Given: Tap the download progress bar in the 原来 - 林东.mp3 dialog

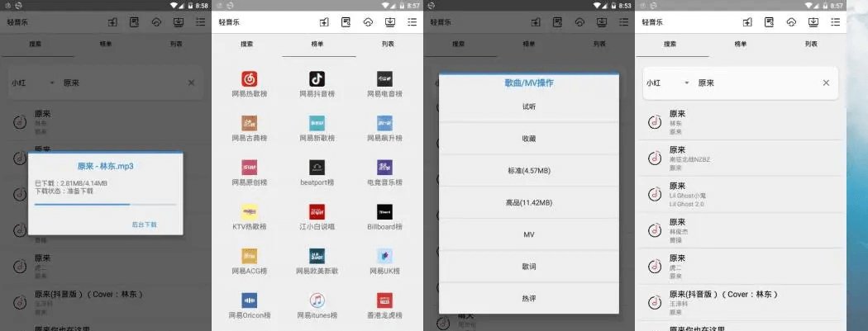Looking at the screenshot, I should tap(105, 205).
